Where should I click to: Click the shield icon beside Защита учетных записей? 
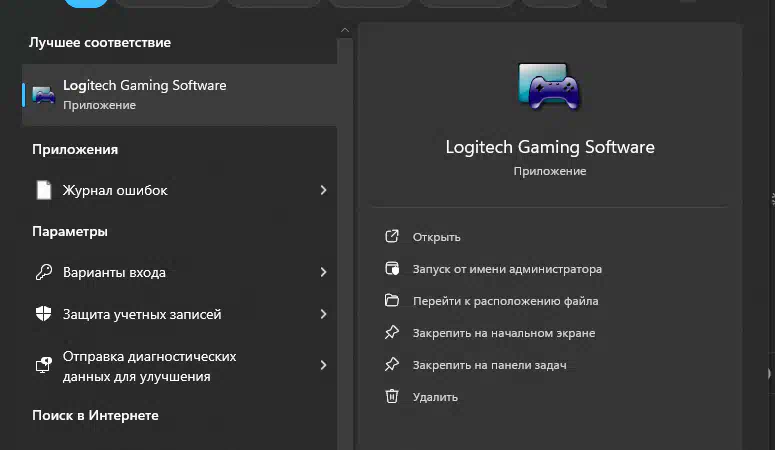pyautogui.click(x=43, y=314)
